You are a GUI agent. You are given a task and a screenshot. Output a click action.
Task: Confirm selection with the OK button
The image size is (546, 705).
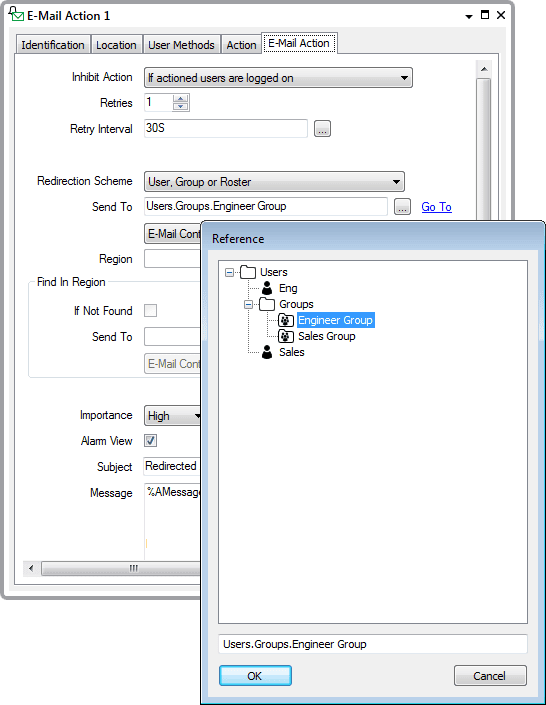(x=255, y=676)
